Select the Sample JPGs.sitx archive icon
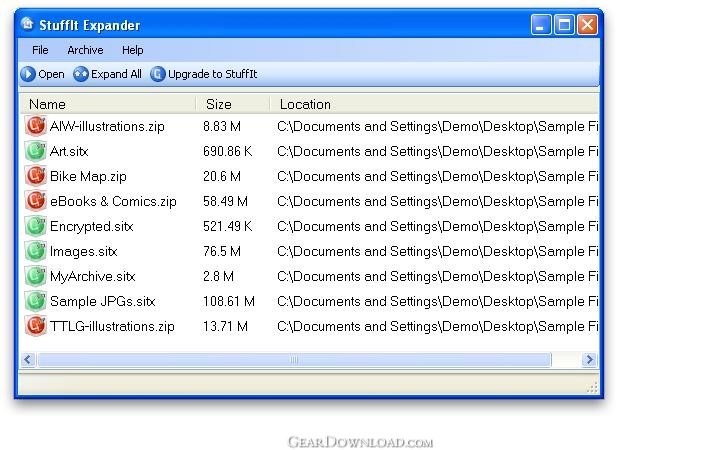The image size is (720, 450). [x=36, y=301]
